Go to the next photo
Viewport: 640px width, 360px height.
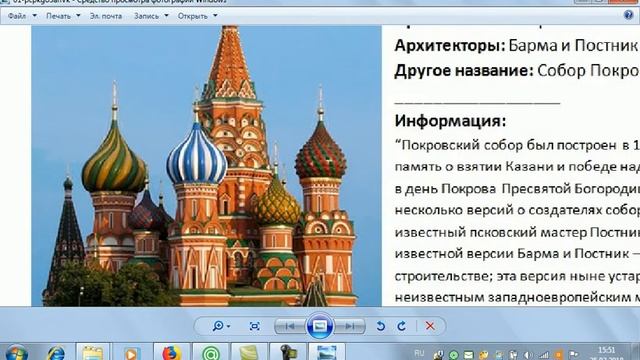pos(349,326)
